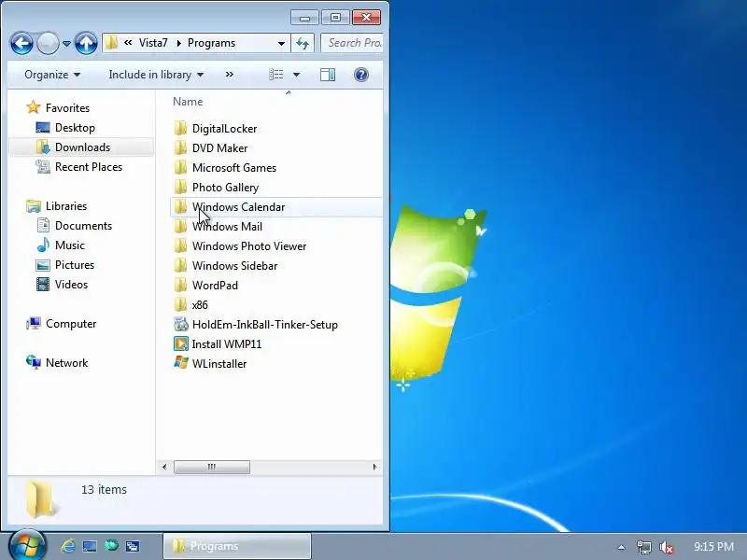Click Programs in the address breadcrumb
Viewport: 747px width, 560px height.
[212, 43]
